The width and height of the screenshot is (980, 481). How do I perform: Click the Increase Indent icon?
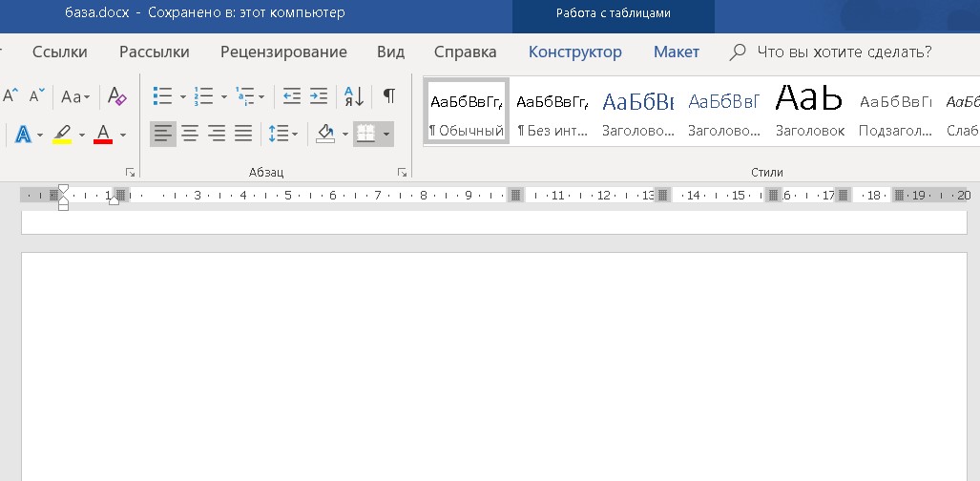click(x=319, y=96)
